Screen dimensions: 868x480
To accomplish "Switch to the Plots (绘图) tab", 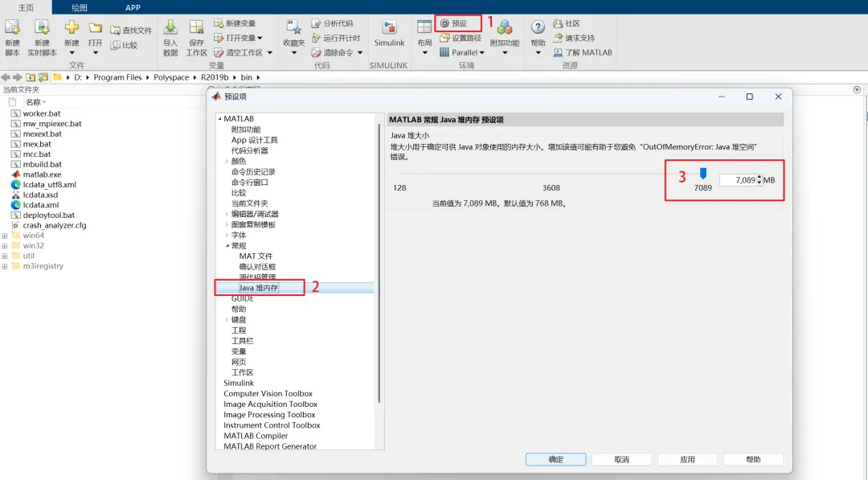I will 79,7.
